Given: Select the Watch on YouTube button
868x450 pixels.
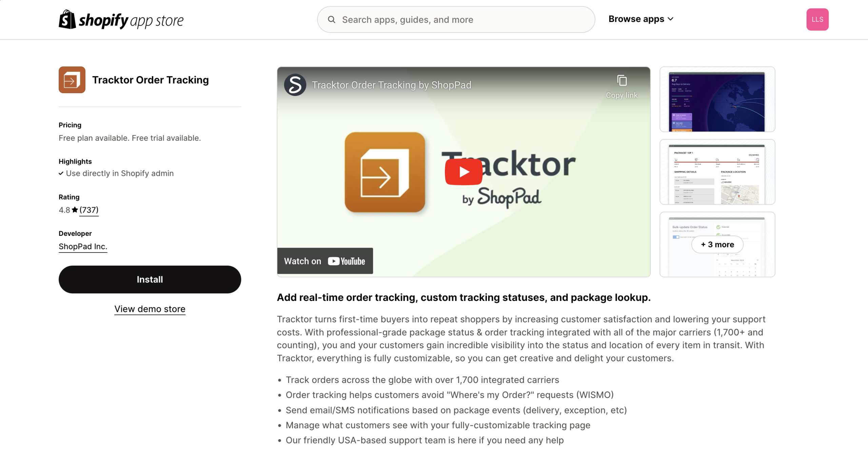Looking at the screenshot, I should (x=324, y=261).
